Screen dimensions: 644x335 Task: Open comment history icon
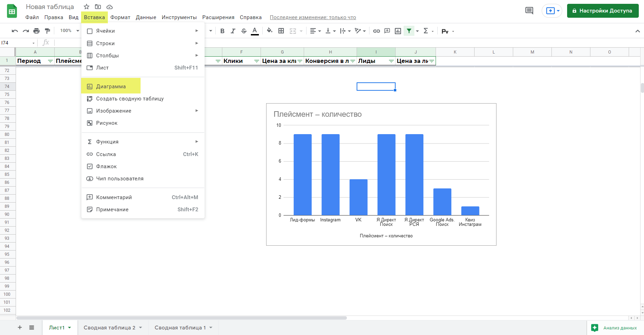pyautogui.click(x=529, y=10)
